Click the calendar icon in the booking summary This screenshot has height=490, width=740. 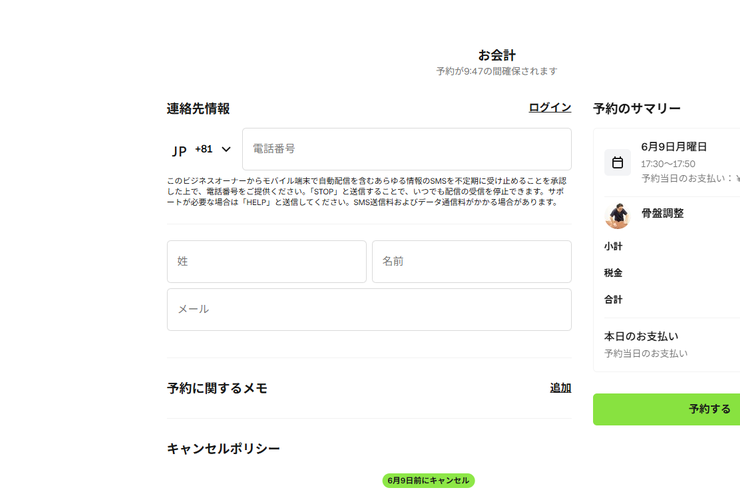617,162
